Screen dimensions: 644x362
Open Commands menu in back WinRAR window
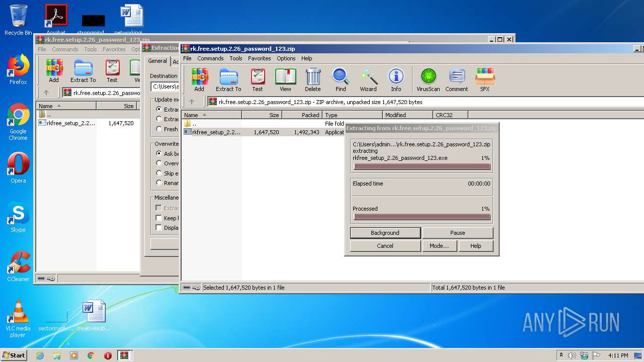[x=65, y=49]
